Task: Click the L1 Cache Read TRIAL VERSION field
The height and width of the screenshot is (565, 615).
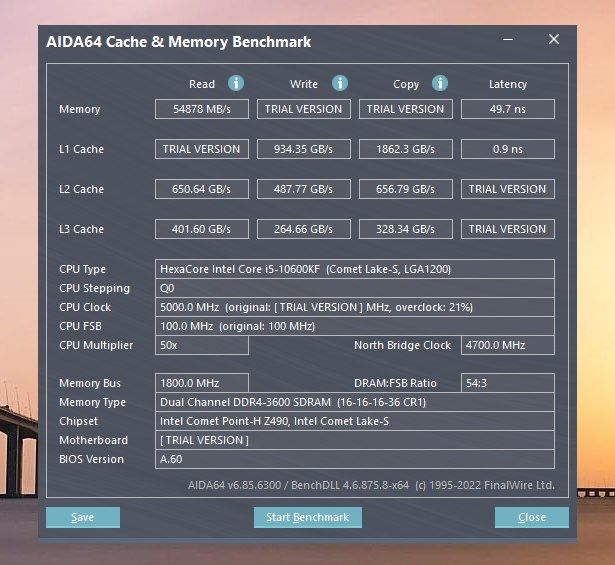Action: [202, 149]
